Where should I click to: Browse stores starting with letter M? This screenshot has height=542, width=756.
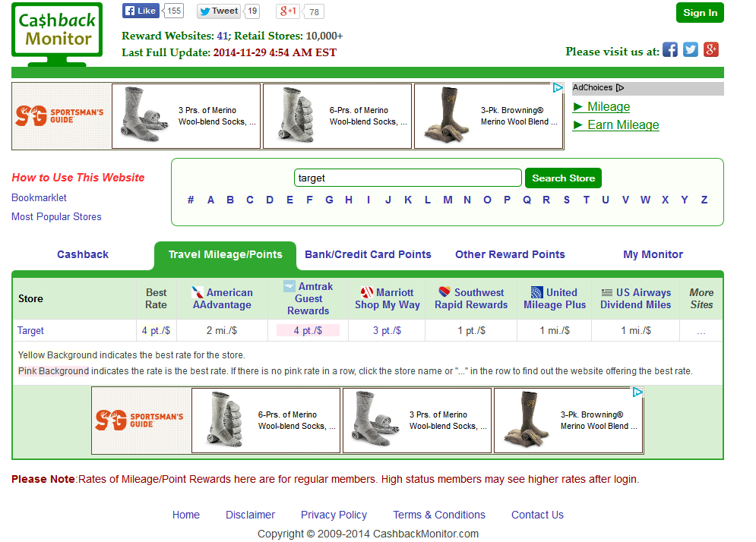click(x=448, y=200)
